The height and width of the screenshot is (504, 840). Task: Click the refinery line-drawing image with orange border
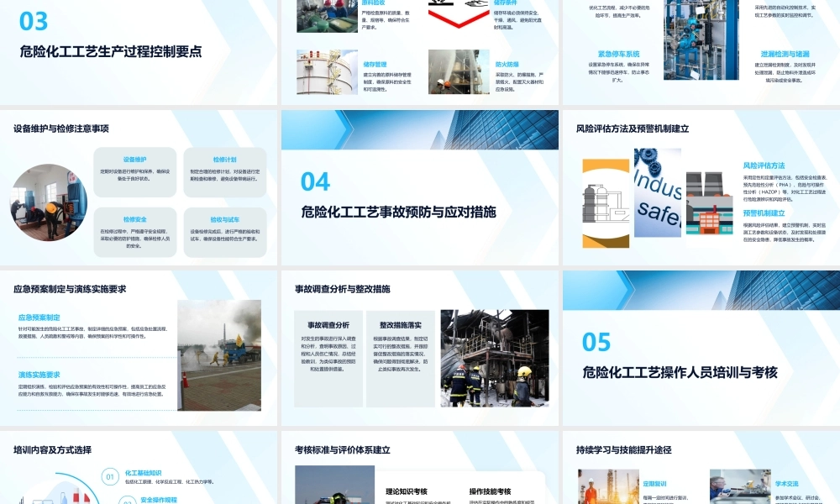click(606, 203)
